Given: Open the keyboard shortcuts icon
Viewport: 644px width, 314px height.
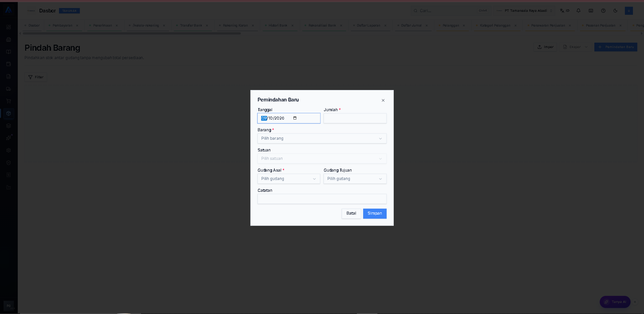Looking at the screenshot, I should tap(591, 11).
